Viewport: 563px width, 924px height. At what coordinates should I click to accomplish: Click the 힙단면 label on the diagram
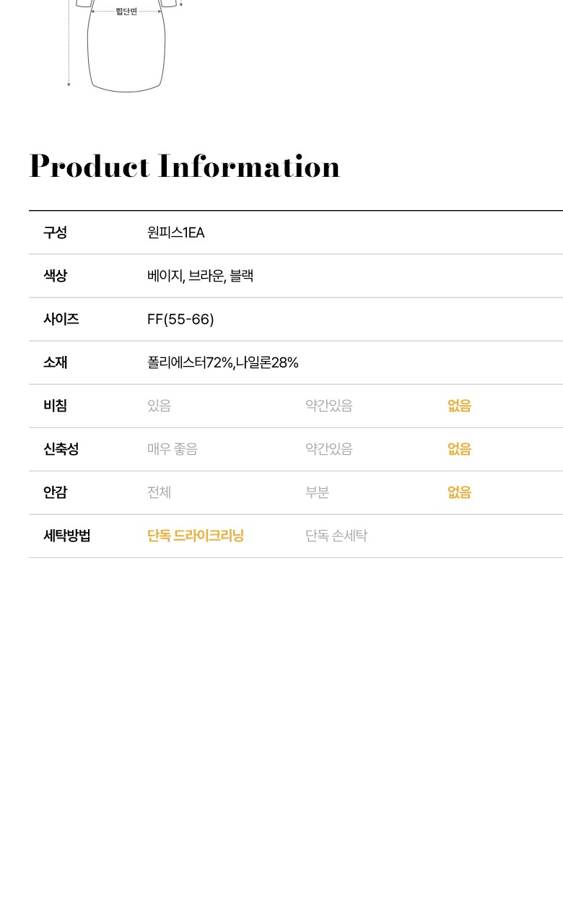click(x=126, y=12)
